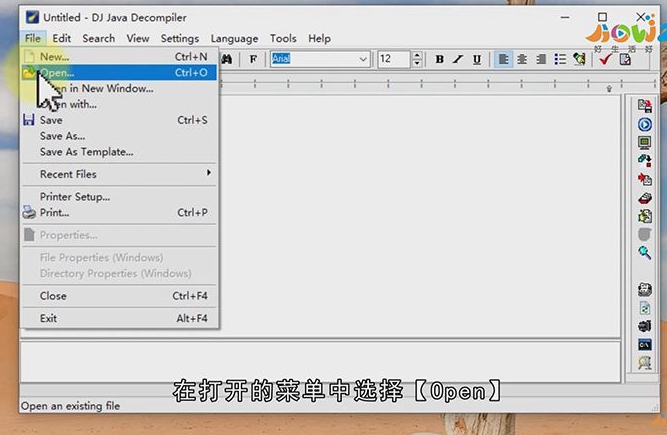Choose Open with... from File menu
The width and height of the screenshot is (667, 435).
coord(119,104)
